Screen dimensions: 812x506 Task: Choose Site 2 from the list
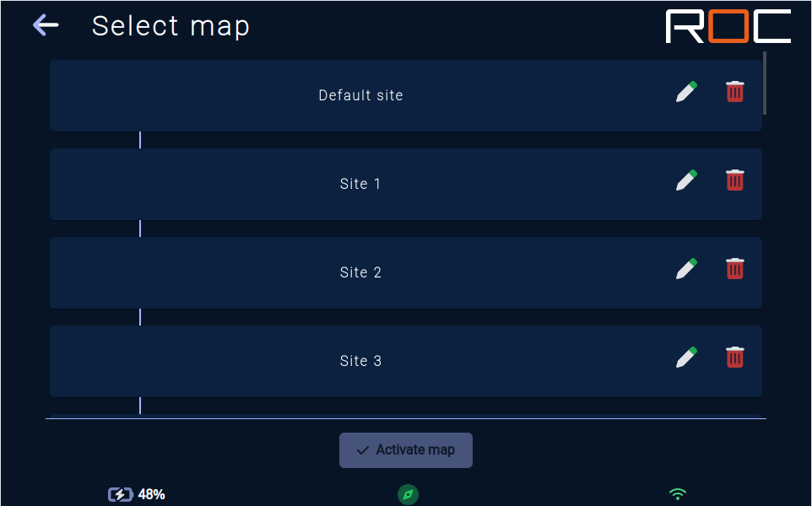tap(406, 272)
